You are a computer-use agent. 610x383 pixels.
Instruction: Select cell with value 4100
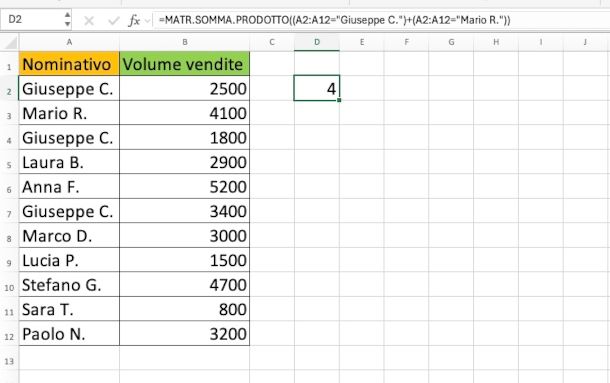click(184, 113)
